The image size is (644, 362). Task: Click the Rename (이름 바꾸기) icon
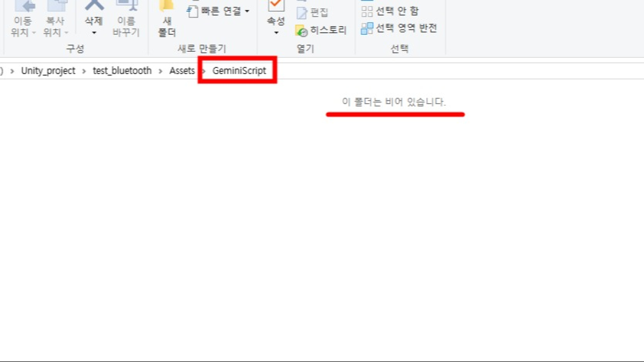(x=126, y=5)
